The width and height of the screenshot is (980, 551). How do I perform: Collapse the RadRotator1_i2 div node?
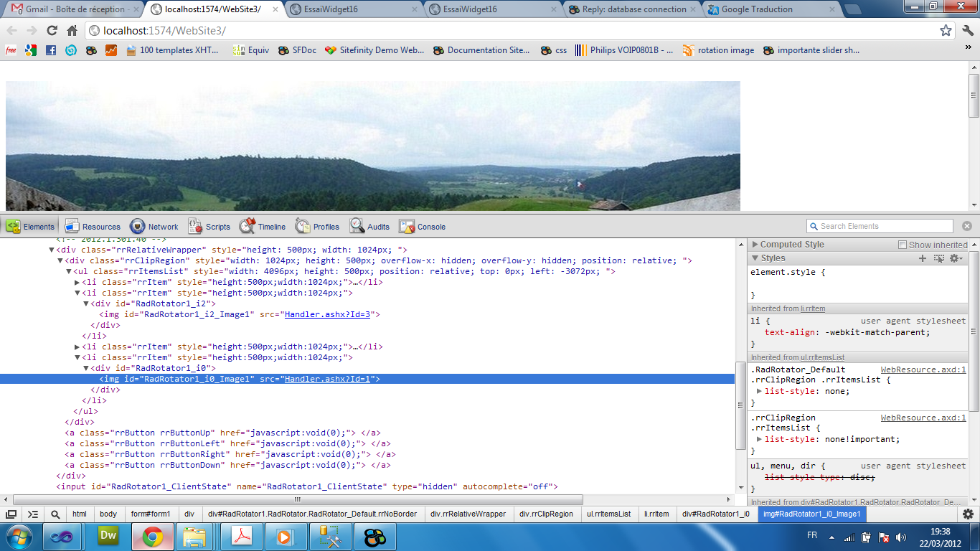click(86, 303)
